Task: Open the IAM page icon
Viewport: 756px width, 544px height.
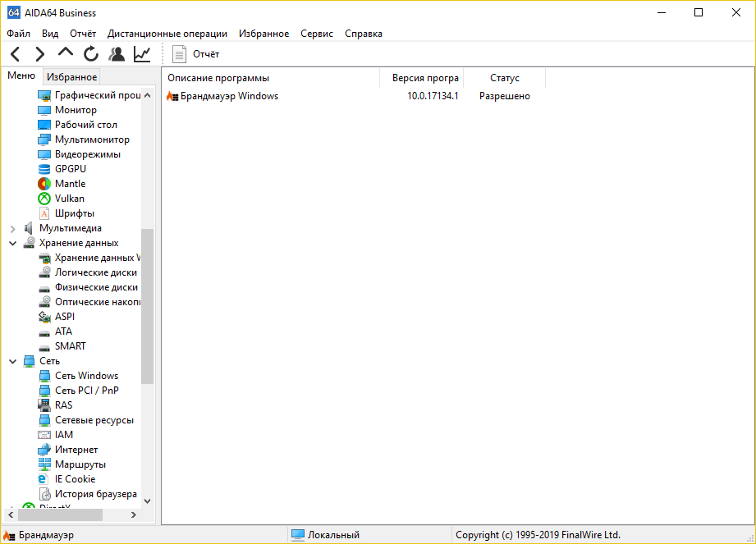Action: click(44, 435)
